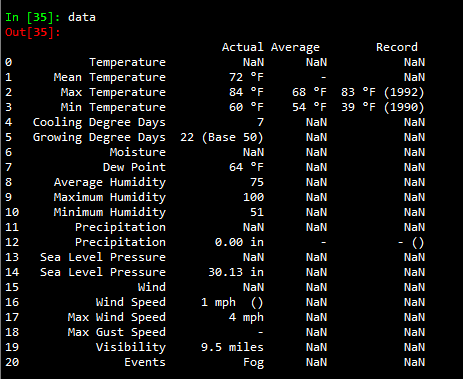The image size is (463, 379).
Task: Click the '60 °F' actual min value
Action: [x=246, y=107]
